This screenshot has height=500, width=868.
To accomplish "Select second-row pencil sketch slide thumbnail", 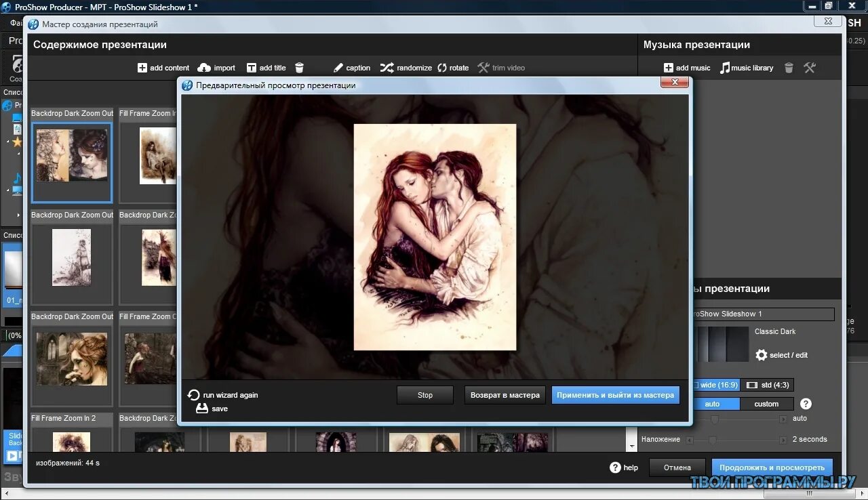I will click(72, 257).
